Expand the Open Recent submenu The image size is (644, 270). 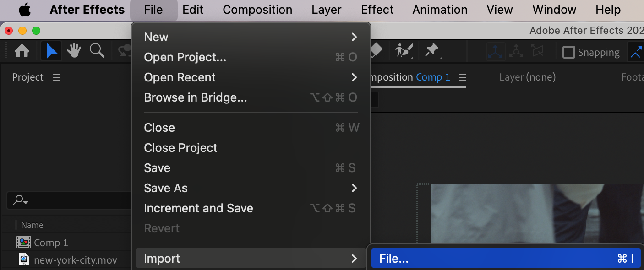pos(251,77)
